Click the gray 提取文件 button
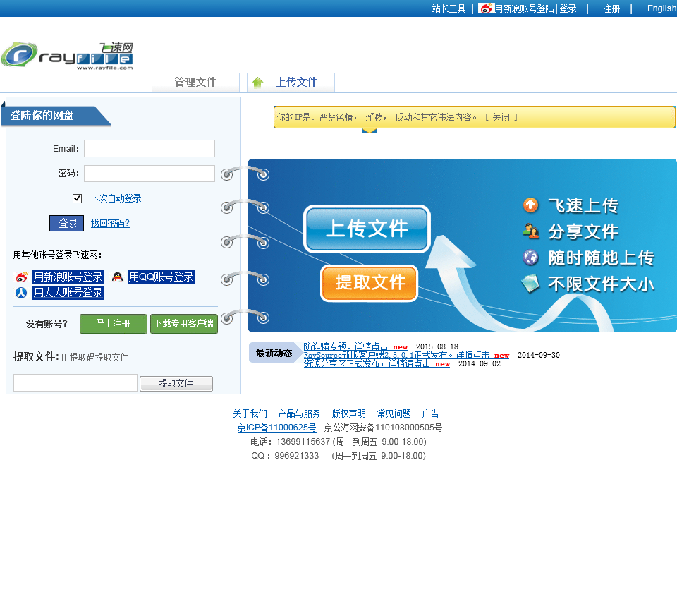 tap(176, 384)
